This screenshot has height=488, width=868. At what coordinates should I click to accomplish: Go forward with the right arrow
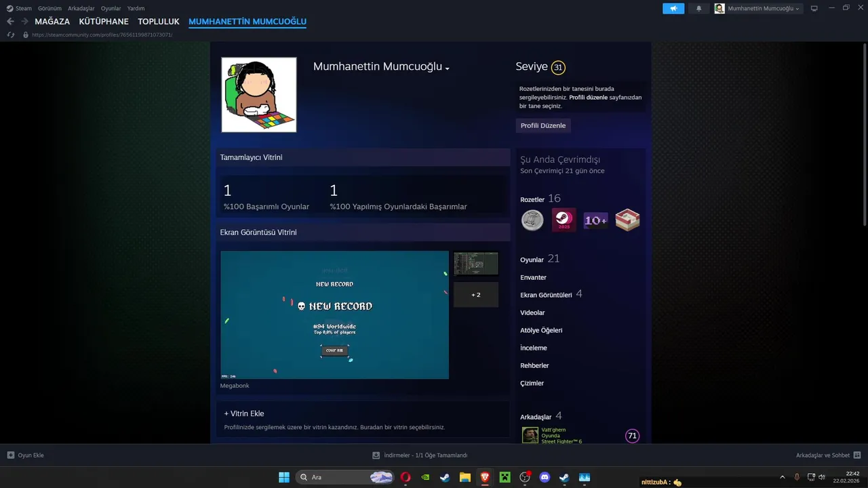[x=24, y=22]
